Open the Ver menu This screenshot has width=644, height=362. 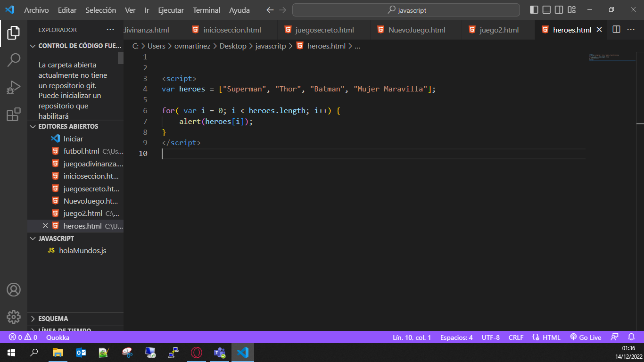pos(130,10)
